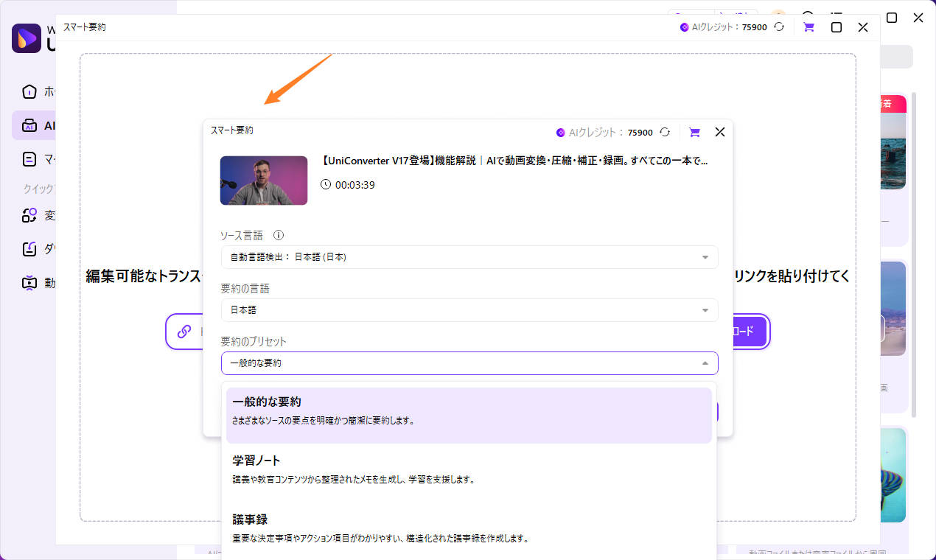Image resolution: width=936 pixels, height=560 pixels.
Task: Open the Home section in the sidebar
Action: 29,91
